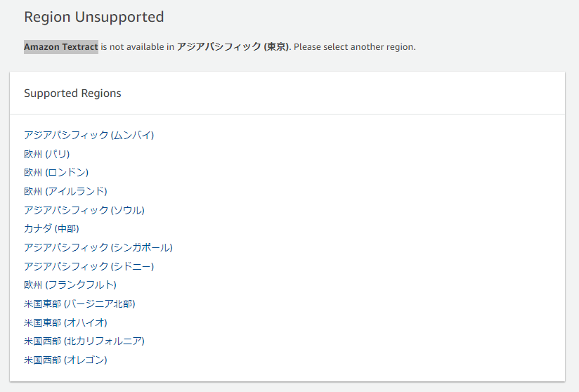Select アジアパシフィック (シドニー) region link
Viewport: 579px width, 392px height.
[89, 266]
